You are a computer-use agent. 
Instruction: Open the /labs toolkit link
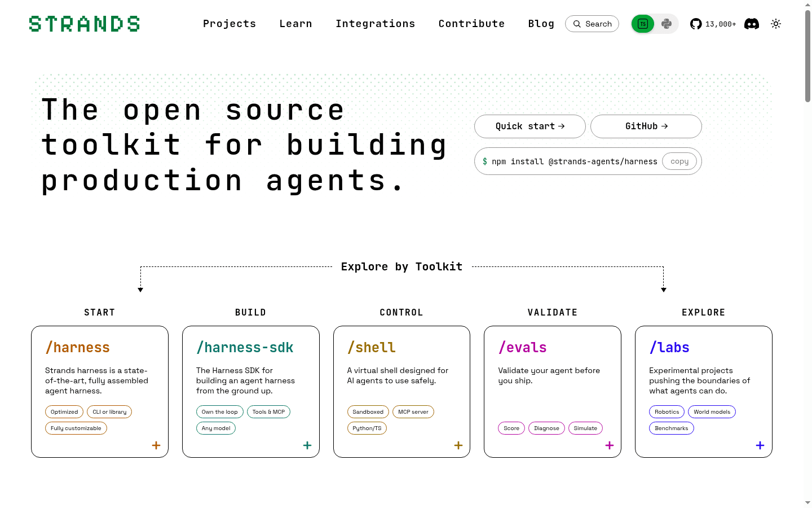(669, 348)
